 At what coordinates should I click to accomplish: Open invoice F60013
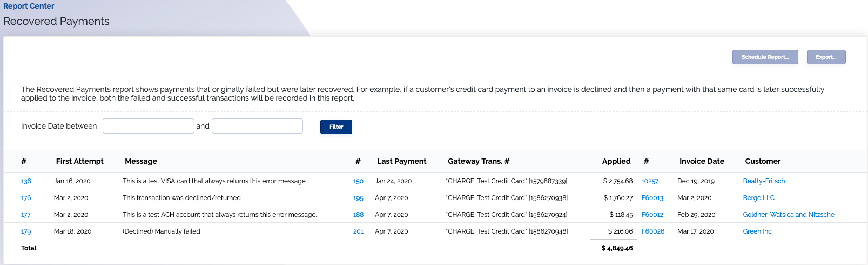click(x=652, y=198)
